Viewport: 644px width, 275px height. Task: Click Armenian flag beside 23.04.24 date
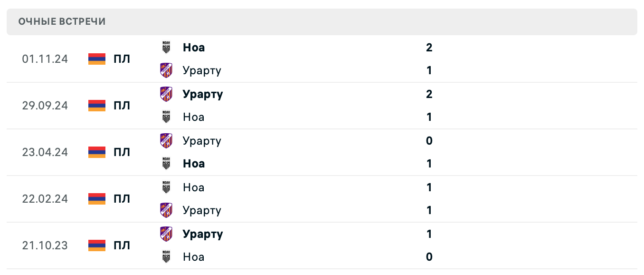[97, 152]
